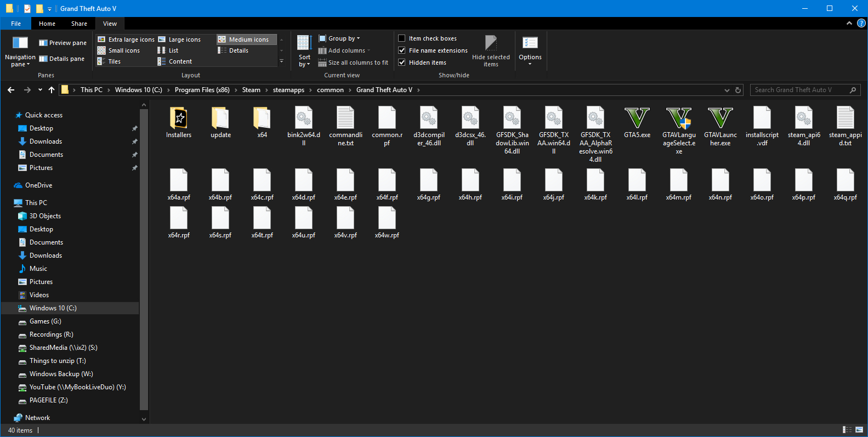The image size is (868, 437).
Task: Open the Installers folder
Action: [x=179, y=122]
